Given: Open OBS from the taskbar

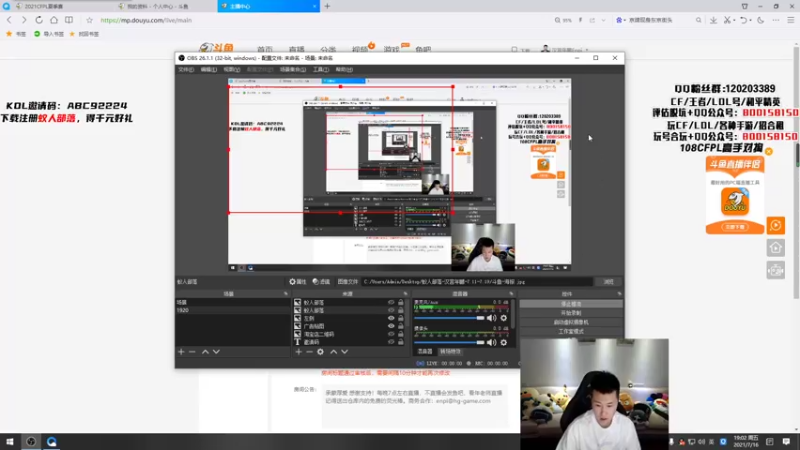Looking at the screenshot, I should (x=31, y=441).
